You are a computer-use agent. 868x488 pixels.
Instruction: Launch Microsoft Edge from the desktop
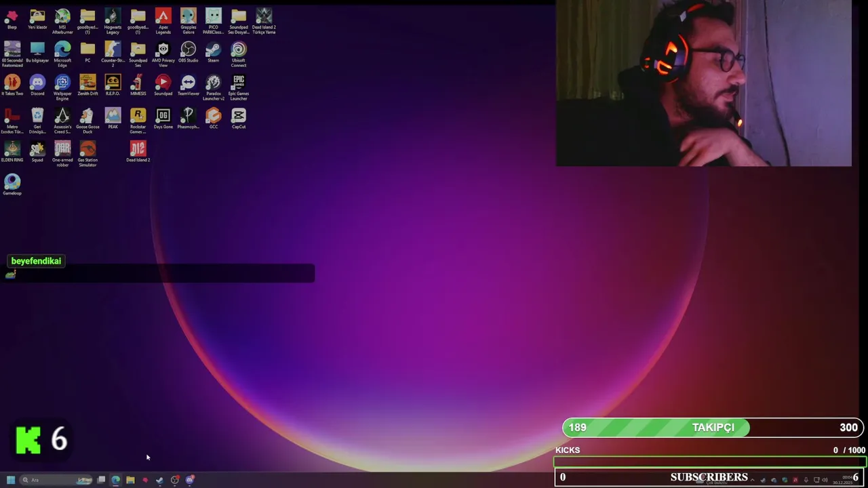pyautogui.click(x=62, y=54)
